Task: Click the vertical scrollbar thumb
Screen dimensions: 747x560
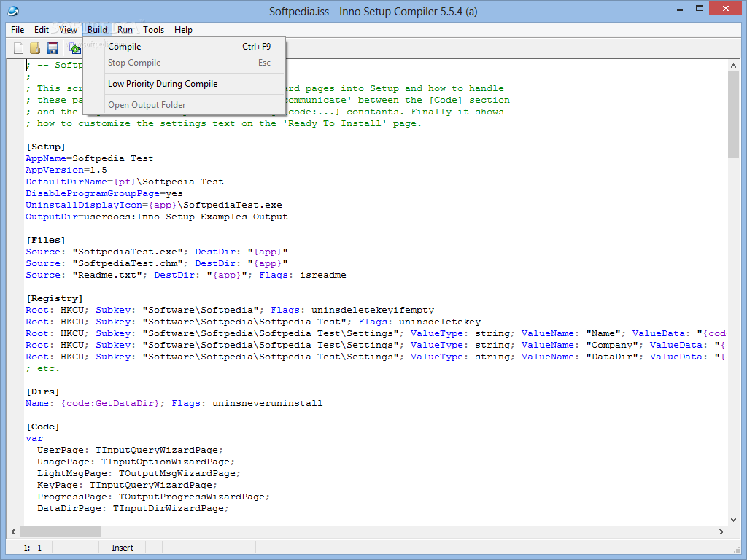Action: [x=733, y=114]
